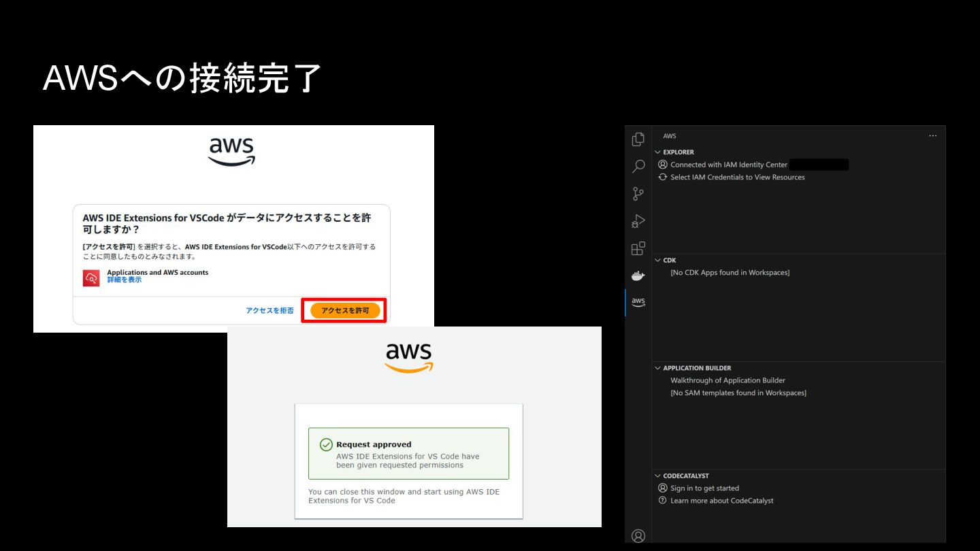Viewport: 980px width, 551px height.
Task: Open Search in the activity bar
Action: [638, 166]
